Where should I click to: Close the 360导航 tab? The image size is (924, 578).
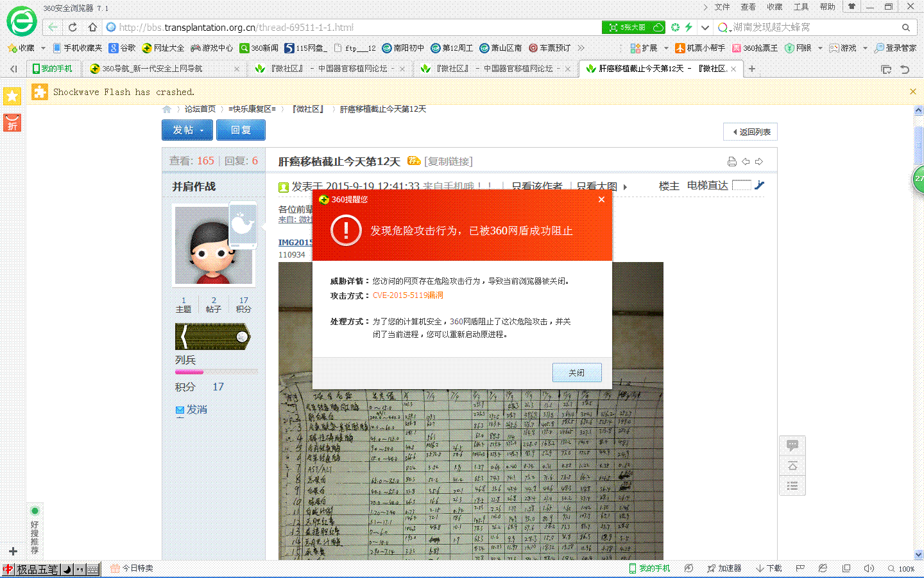point(237,69)
